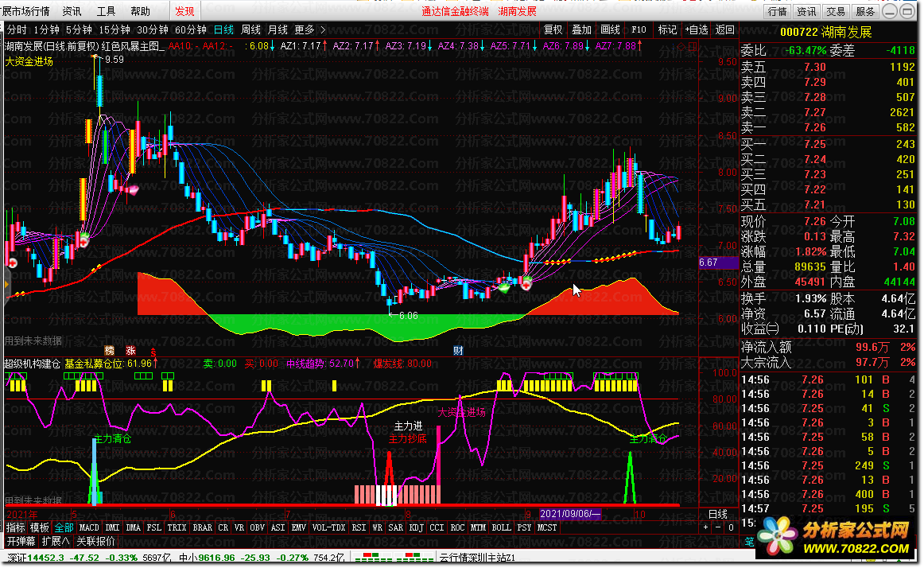Viewport: 924px width, 568px height.
Task: Switch to the 发现 tab
Action: 184,11
